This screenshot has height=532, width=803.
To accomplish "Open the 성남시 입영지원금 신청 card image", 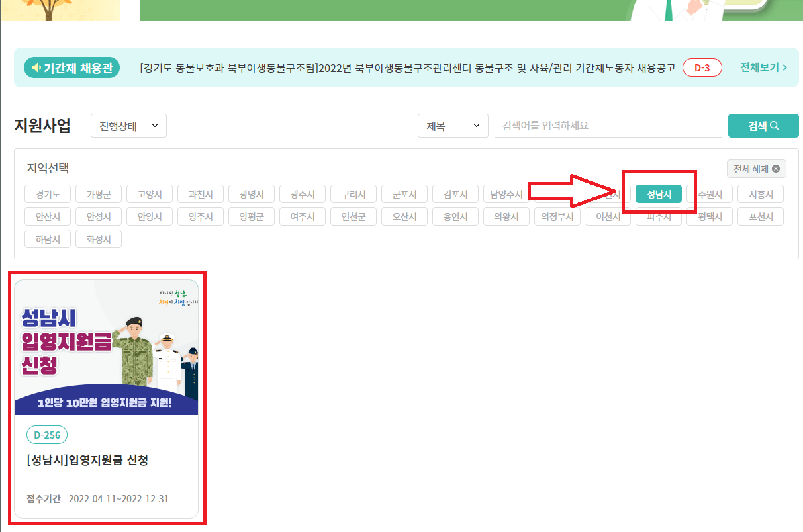I will point(106,347).
